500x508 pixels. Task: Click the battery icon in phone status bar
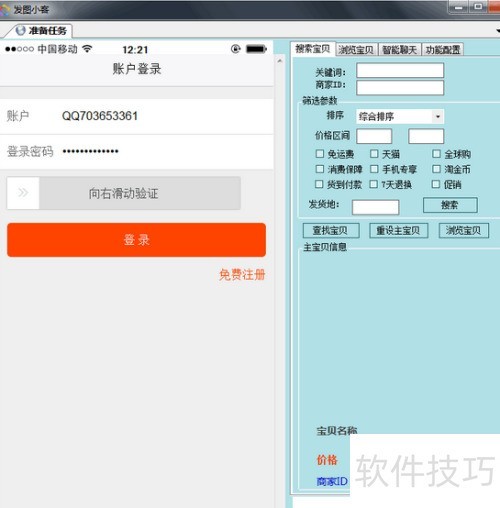256,49
